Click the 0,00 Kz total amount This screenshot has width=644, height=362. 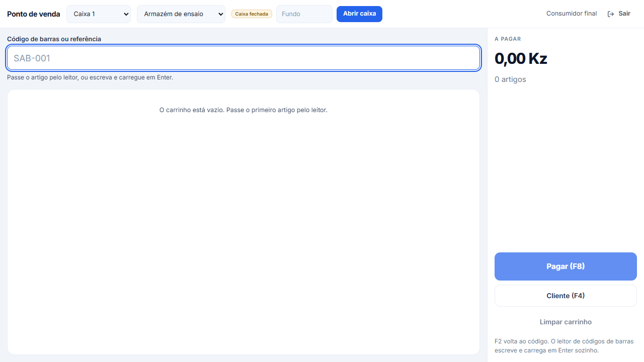click(x=521, y=59)
